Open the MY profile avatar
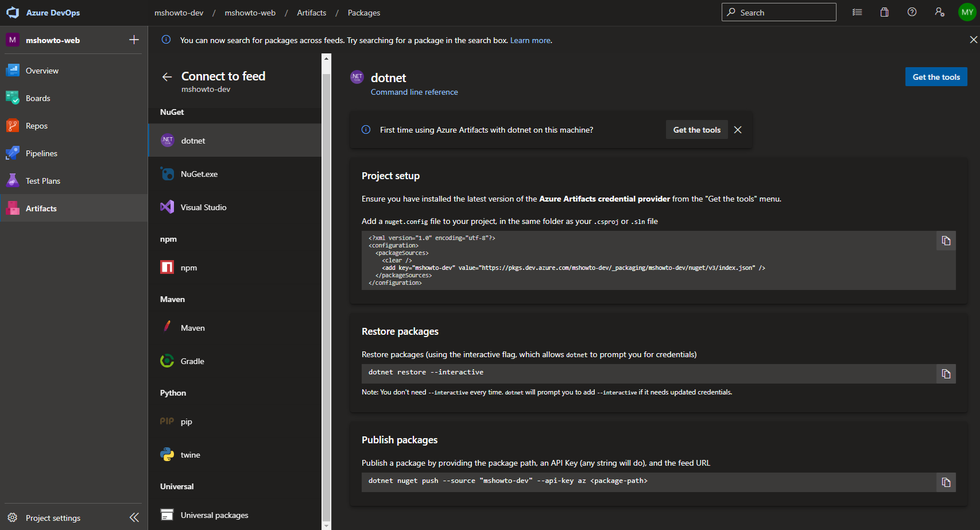Screen dimensions: 980x530 967,12
